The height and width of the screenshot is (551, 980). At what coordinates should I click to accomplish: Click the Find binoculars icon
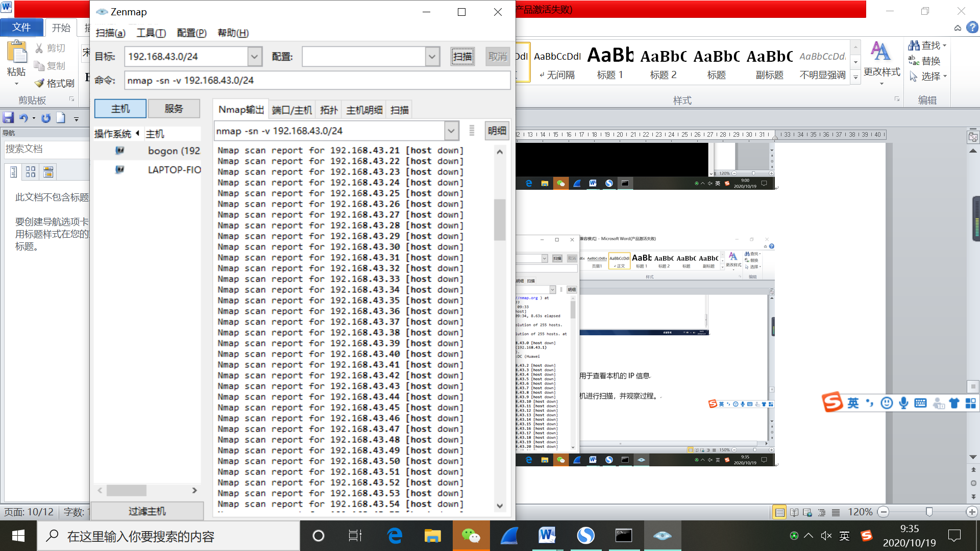(914, 45)
